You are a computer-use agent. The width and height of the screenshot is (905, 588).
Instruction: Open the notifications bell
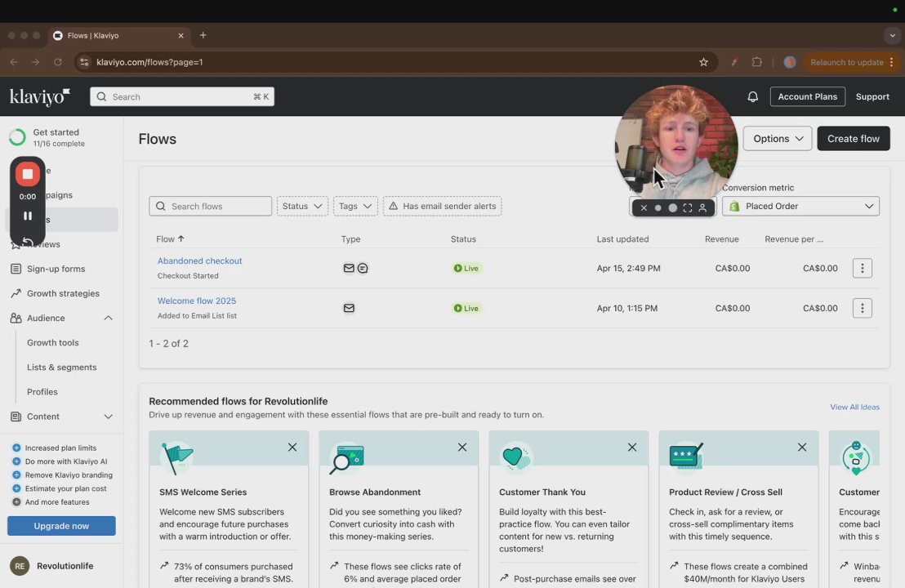752,97
